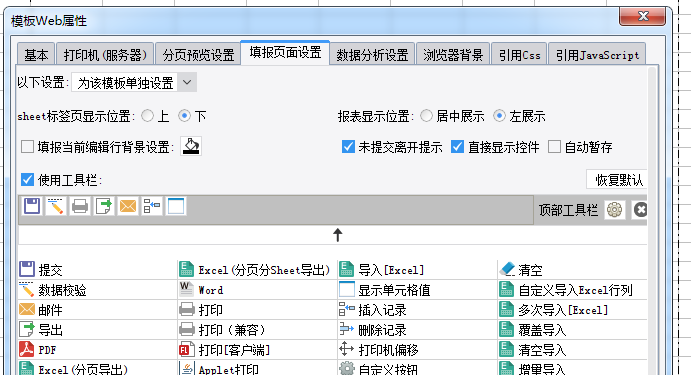Set sheet tab position to 下
Screen dimensions: 691x375
point(184,116)
